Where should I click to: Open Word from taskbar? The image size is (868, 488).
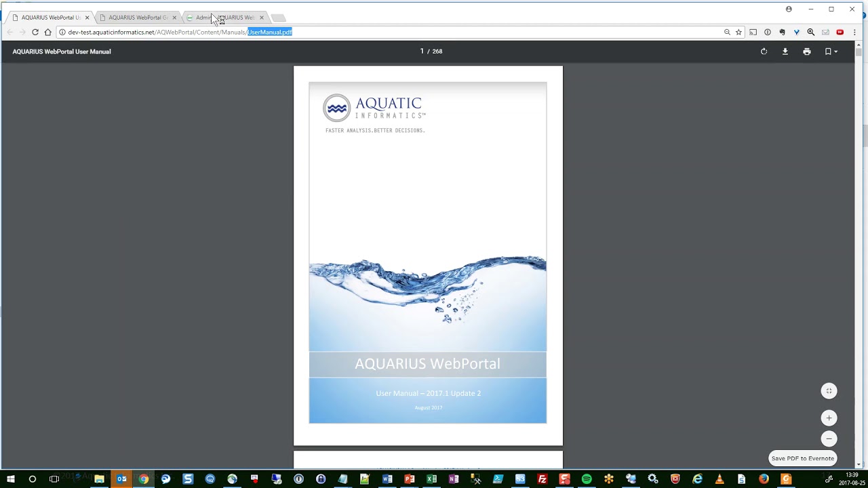387,479
